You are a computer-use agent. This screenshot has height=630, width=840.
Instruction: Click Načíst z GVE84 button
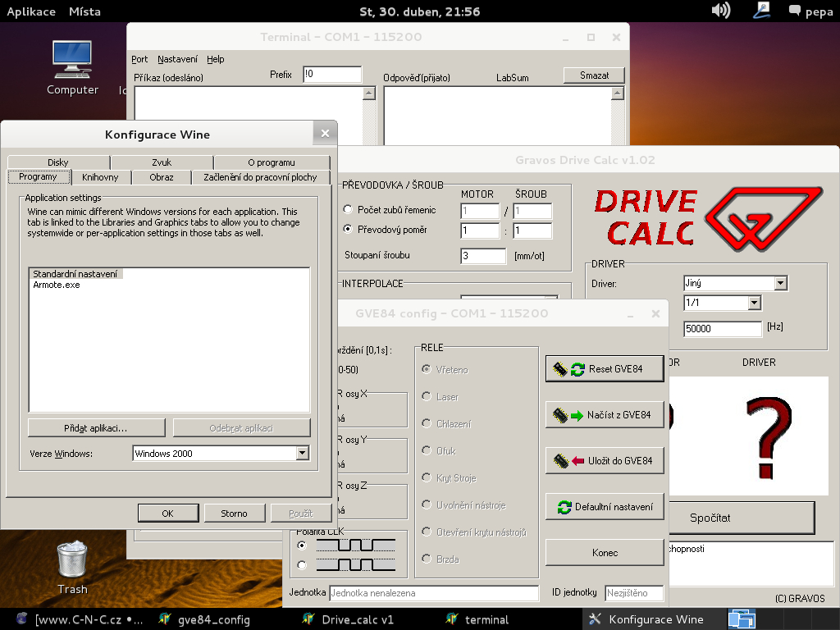coord(605,414)
